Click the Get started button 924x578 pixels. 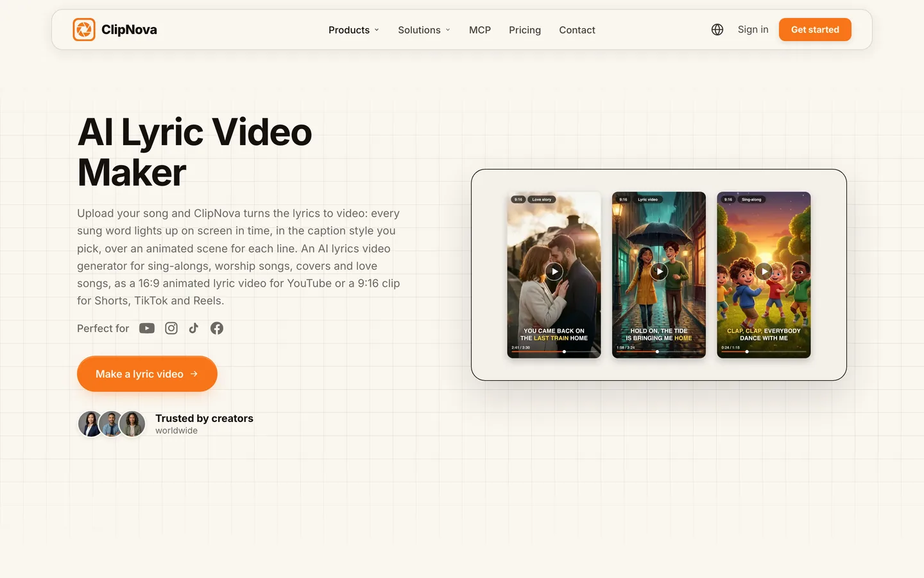(815, 30)
